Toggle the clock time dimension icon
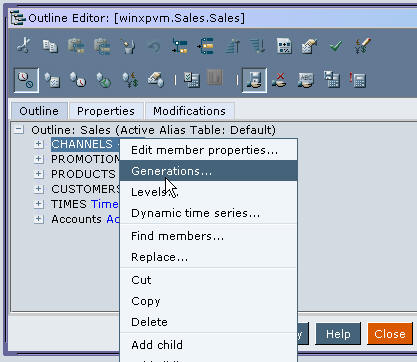The image size is (417, 362). coord(26,80)
